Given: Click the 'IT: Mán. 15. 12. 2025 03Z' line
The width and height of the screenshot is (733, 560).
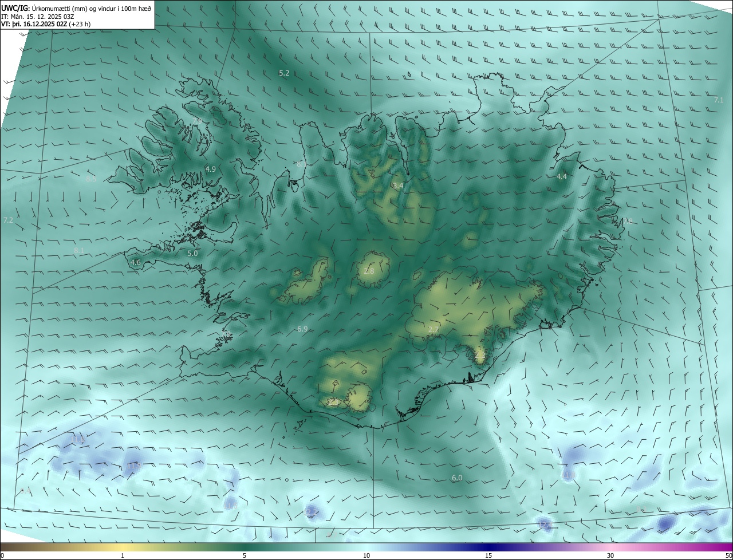Looking at the screenshot, I should 39,16.
